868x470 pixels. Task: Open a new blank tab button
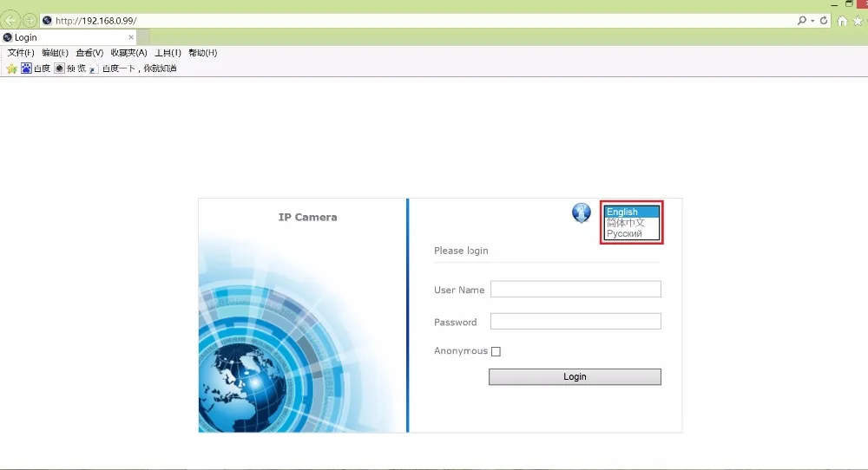coord(143,37)
